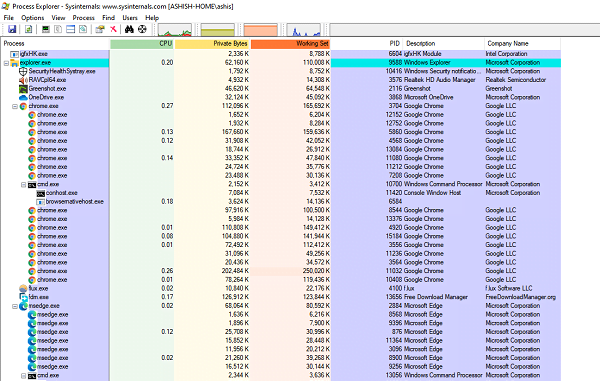This screenshot has width=600, height=381.
Task: Toggle Show Lower Pane toolbar icon
Action: coord(70,29)
